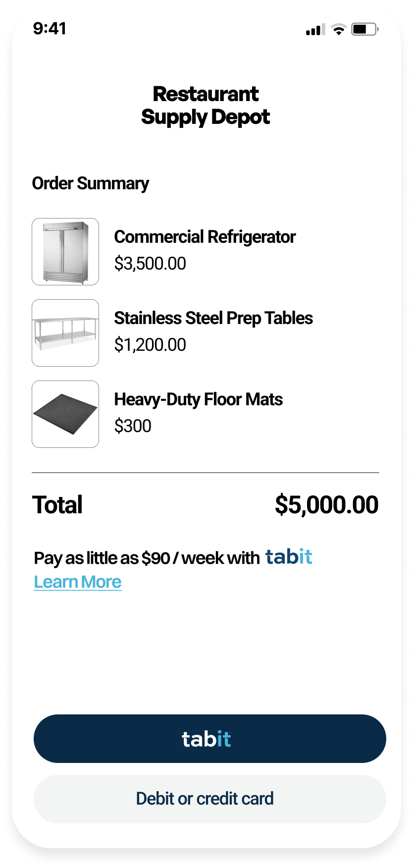413x868 pixels.
Task: Click the $300 floor mats price
Action: pyautogui.click(x=133, y=426)
